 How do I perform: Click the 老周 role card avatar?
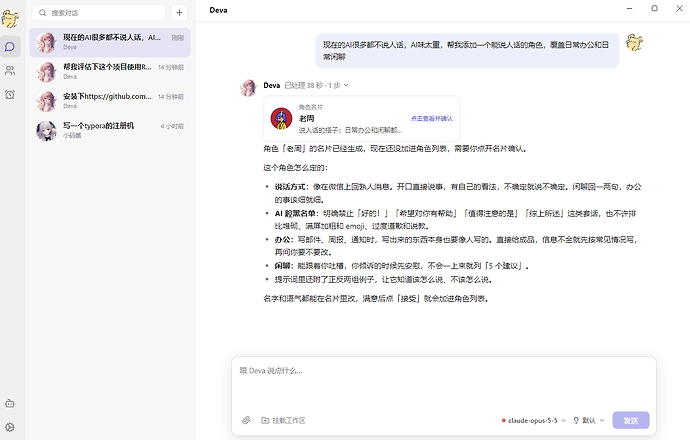coord(282,119)
